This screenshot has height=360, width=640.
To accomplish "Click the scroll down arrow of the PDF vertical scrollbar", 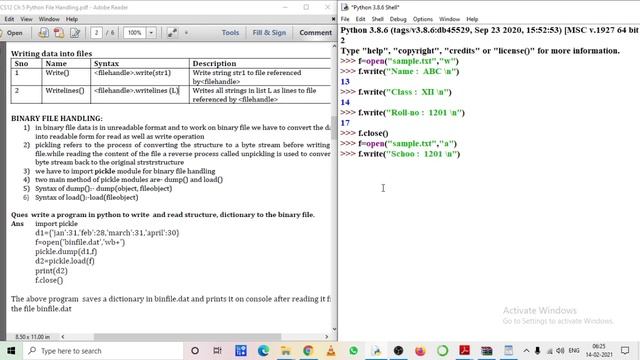I will [x=334, y=329].
